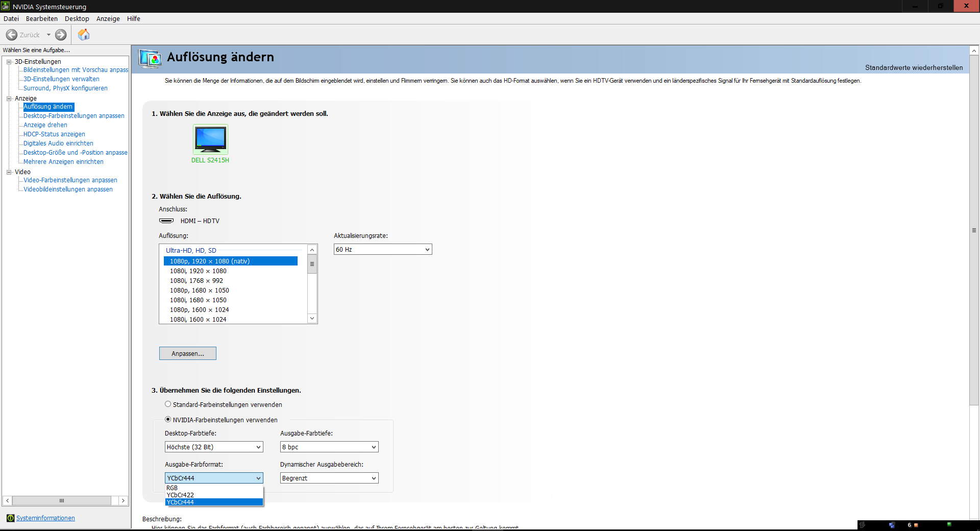Click resolution list scroll up arrow
The height and width of the screenshot is (531, 980).
(312, 250)
